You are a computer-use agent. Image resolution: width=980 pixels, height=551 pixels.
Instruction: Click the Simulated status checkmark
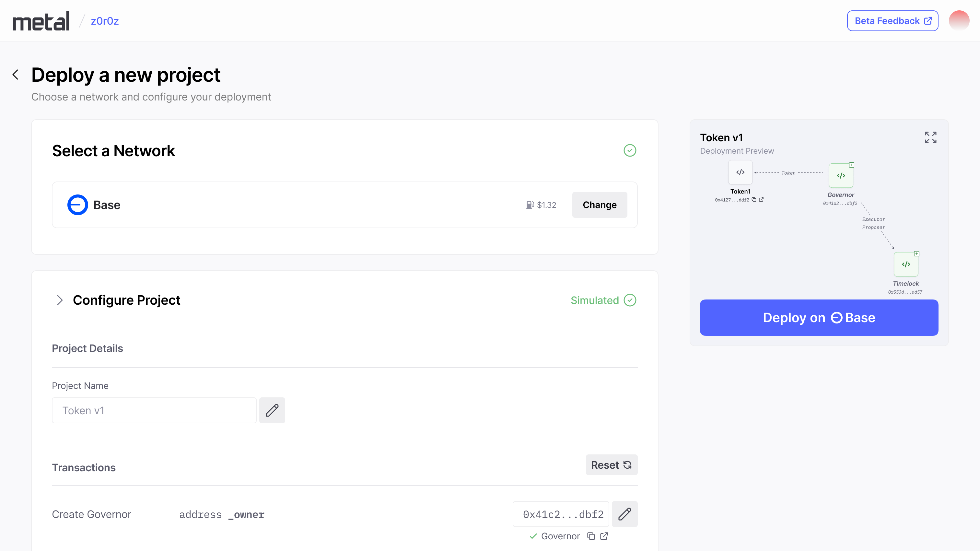tap(630, 300)
